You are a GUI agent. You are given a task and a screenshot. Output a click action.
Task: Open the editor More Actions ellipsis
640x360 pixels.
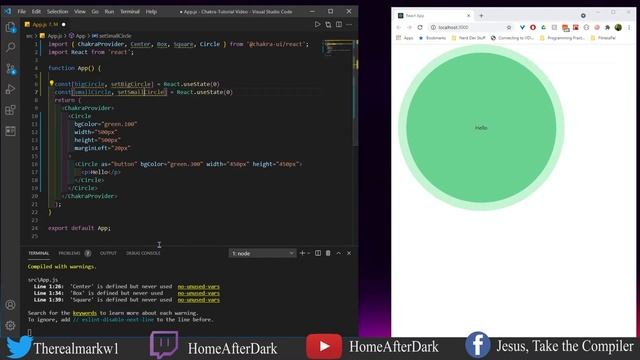click(x=349, y=24)
